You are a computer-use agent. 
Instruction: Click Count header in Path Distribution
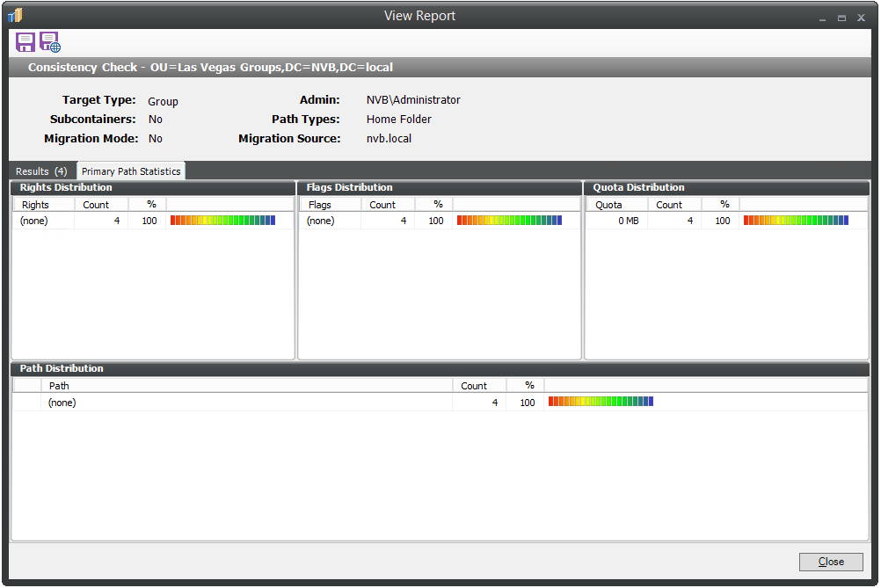(x=480, y=385)
